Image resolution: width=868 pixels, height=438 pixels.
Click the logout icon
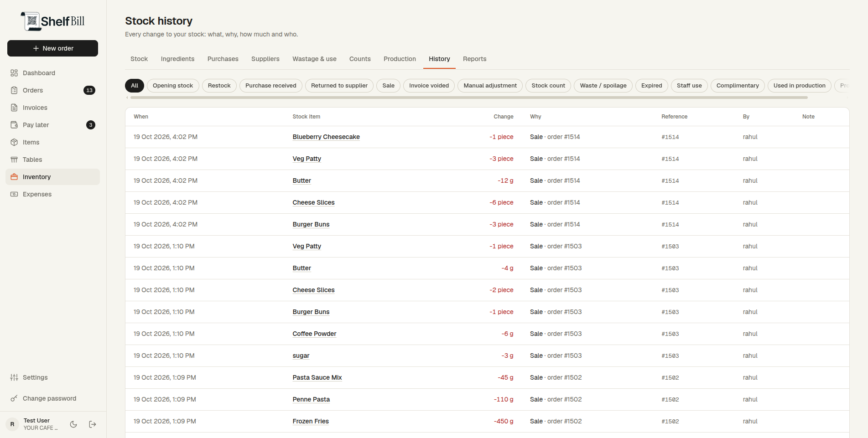93,424
